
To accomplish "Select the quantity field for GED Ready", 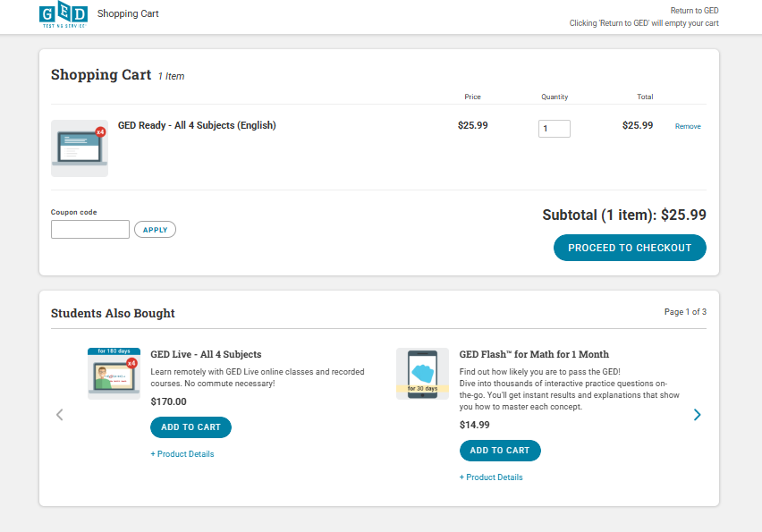I will click(x=554, y=129).
